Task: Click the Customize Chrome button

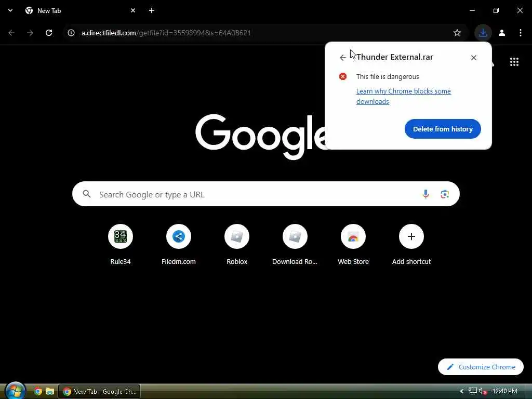Action: (481, 367)
